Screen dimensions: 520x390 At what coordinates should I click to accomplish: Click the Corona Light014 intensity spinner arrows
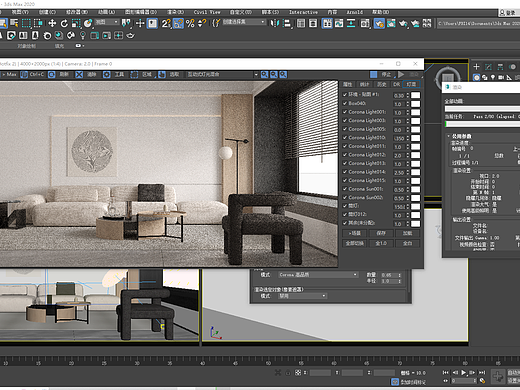[408, 172]
